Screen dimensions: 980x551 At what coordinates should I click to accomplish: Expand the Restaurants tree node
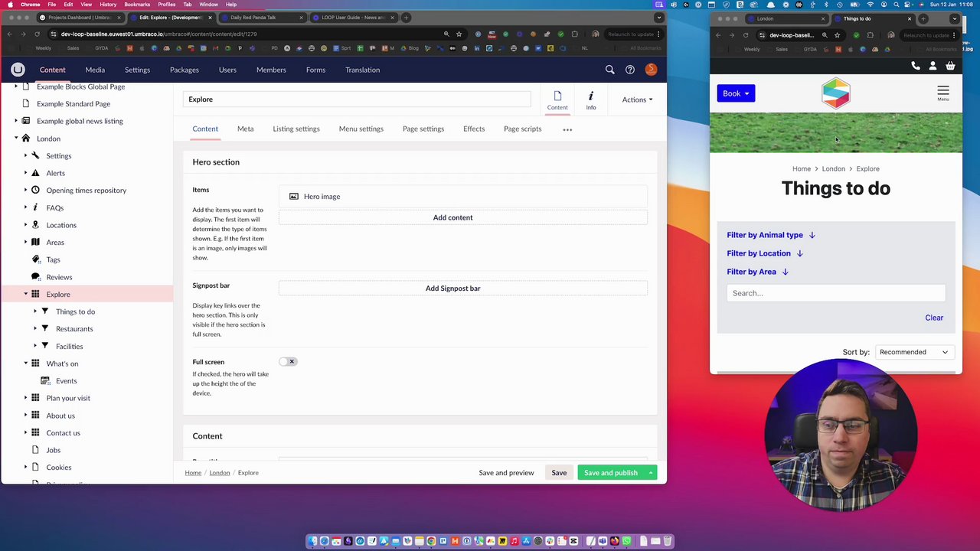point(35,328)
